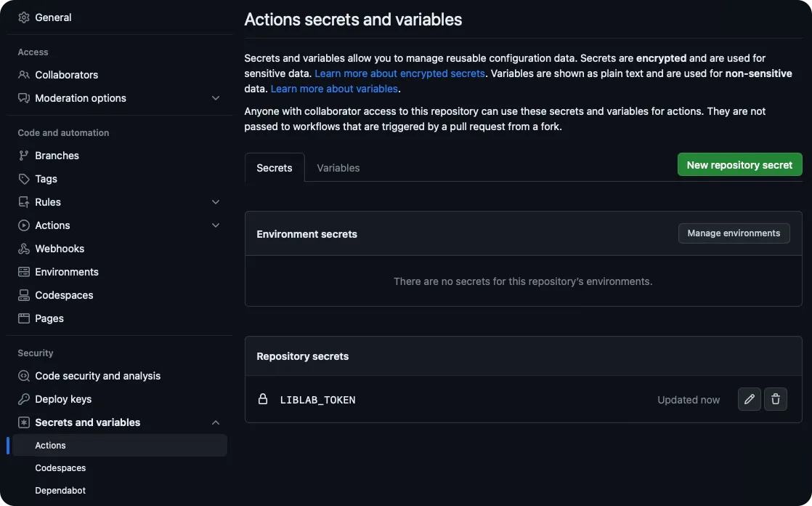Click the trash icon to delete LIBLAB_TOKEN
This screenshot has width=812, height=506.
tap(775, 398)
